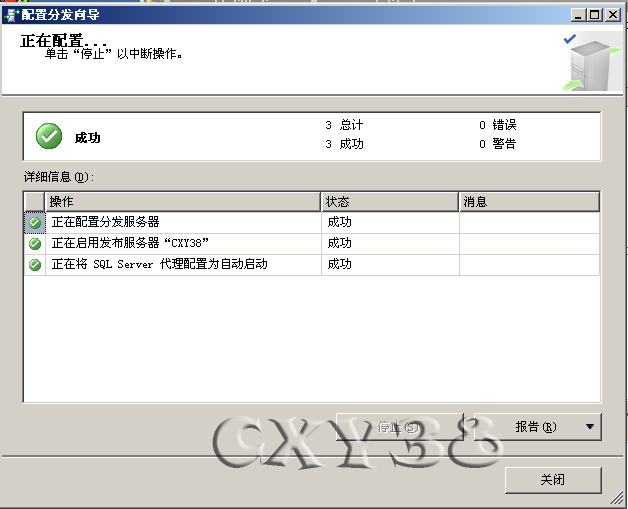Click the green check beside 正在配置分发服务器
This screenshot has width=628, height=509.
coord(35,223)
